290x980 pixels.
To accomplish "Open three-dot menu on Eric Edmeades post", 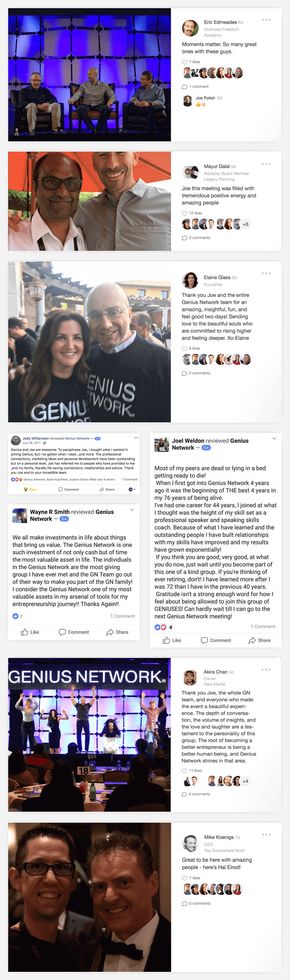I will [x=266, y=20].
